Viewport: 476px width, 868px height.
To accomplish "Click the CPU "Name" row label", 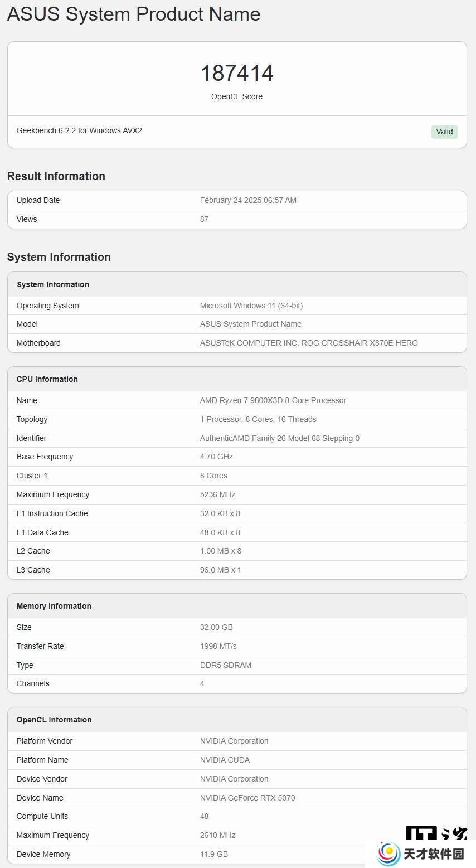I will [x=27, y=400].
